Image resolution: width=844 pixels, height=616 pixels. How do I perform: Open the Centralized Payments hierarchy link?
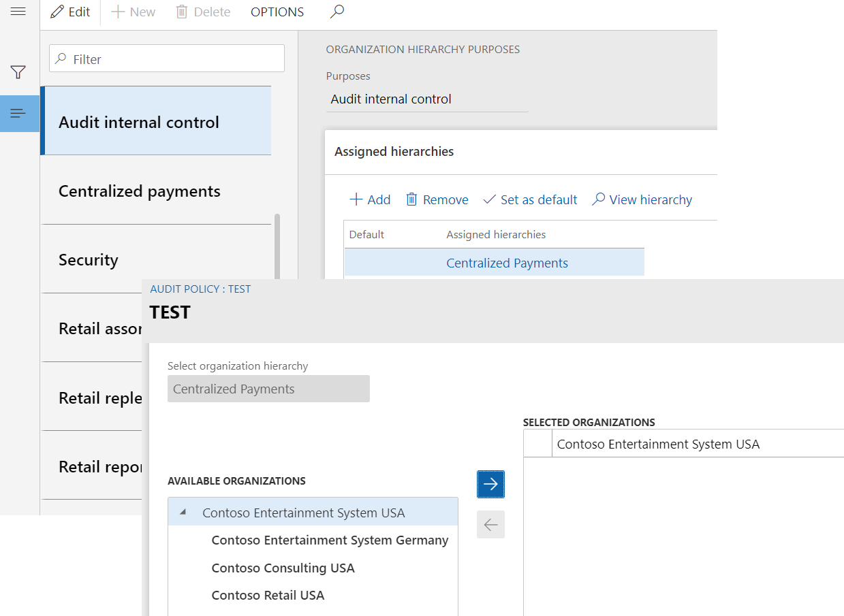click(507, 263)
